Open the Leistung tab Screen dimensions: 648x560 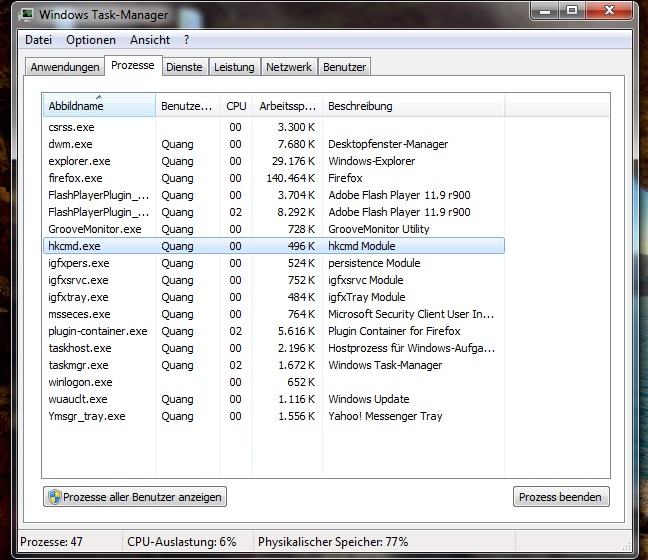point(234,67)
